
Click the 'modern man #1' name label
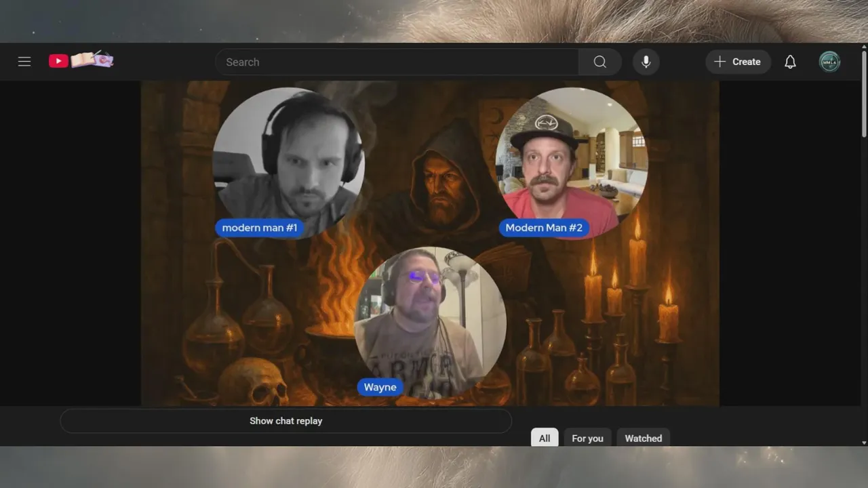coord(260,228)
